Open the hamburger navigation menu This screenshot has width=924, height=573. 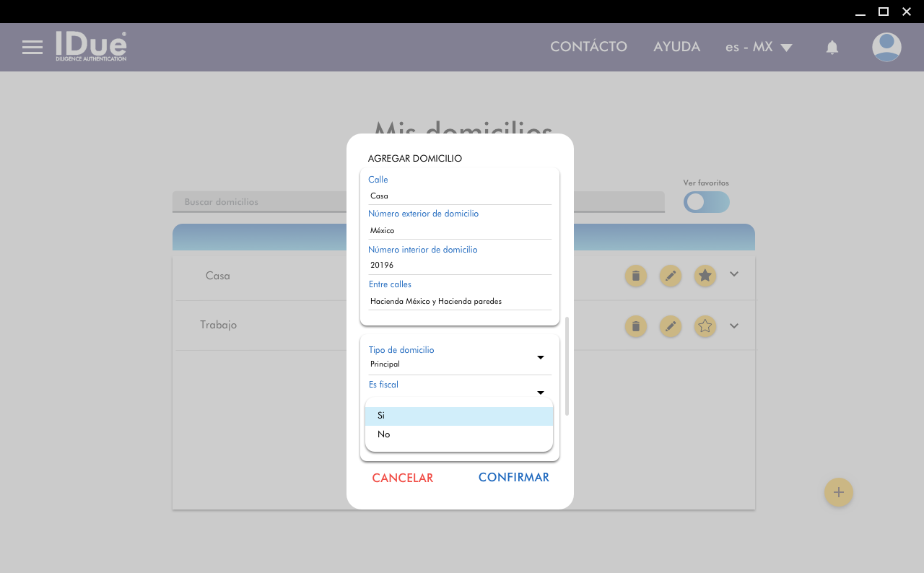pos(32,48)
